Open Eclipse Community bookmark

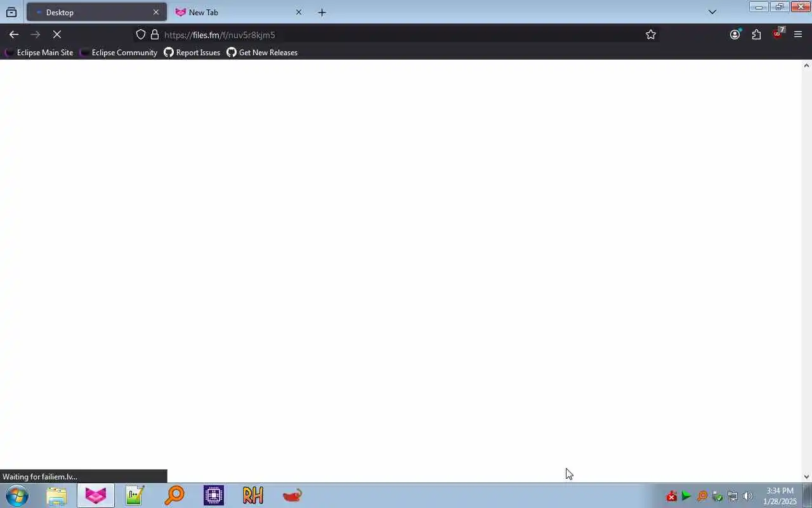(x=119, y=53)
